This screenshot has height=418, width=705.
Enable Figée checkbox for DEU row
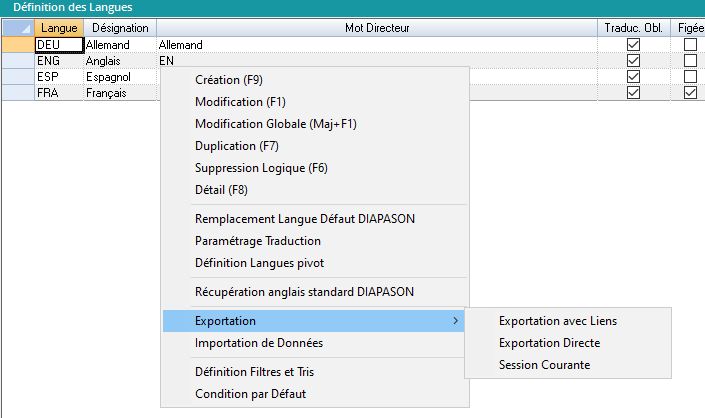click(690, 45)
